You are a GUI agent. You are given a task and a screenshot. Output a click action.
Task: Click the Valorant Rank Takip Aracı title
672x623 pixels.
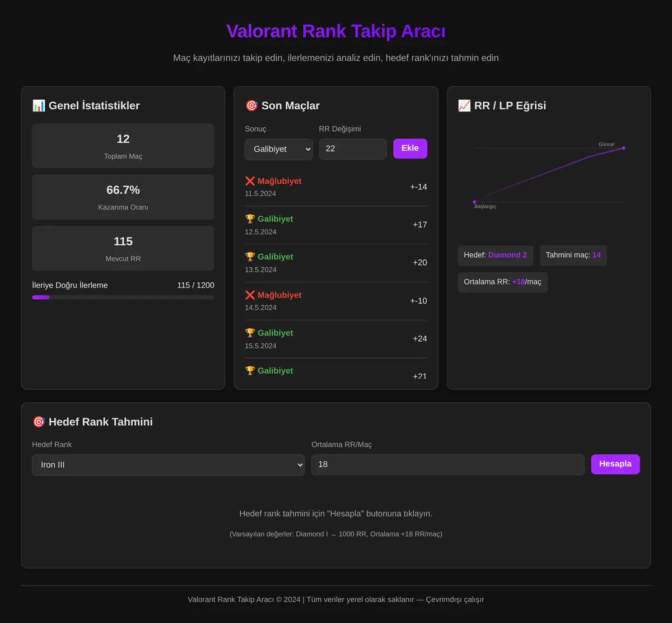336,31
